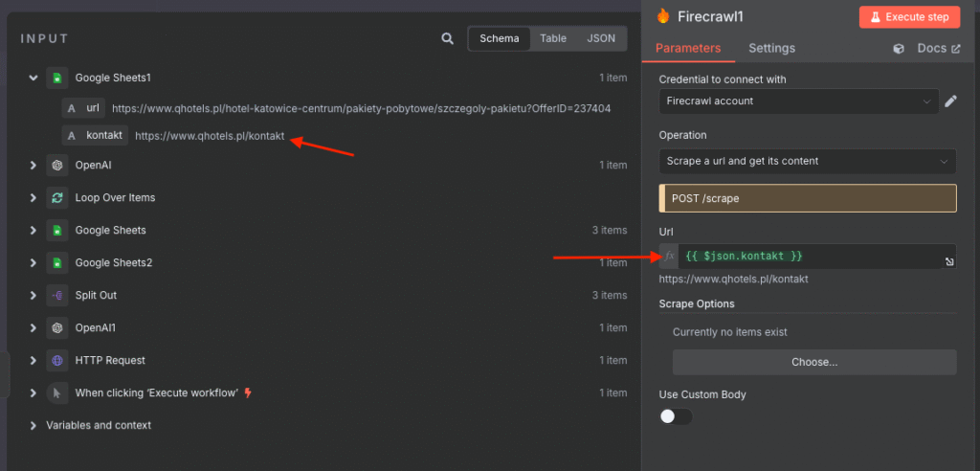Select the Table view tab

coord(553,39)
